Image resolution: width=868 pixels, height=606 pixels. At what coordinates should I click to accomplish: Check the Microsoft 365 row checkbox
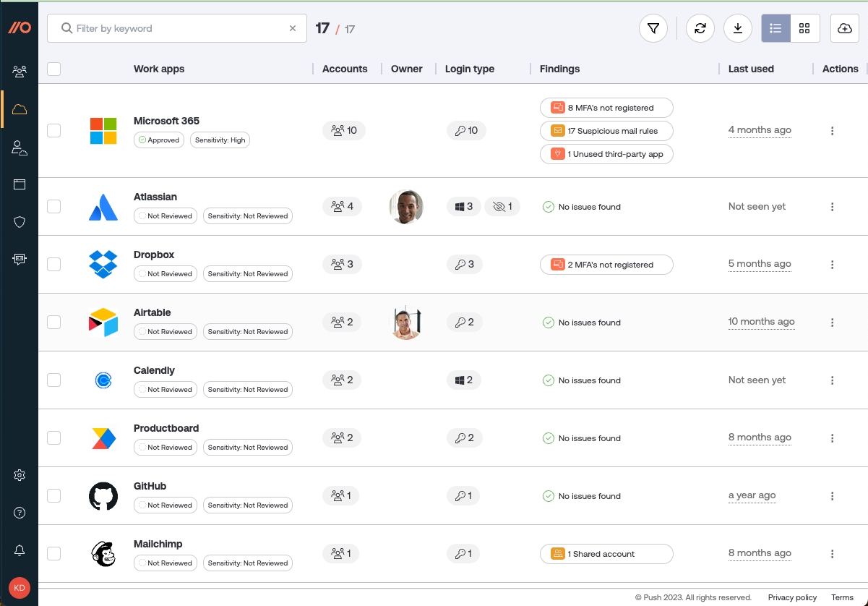[x=53, y=130]
